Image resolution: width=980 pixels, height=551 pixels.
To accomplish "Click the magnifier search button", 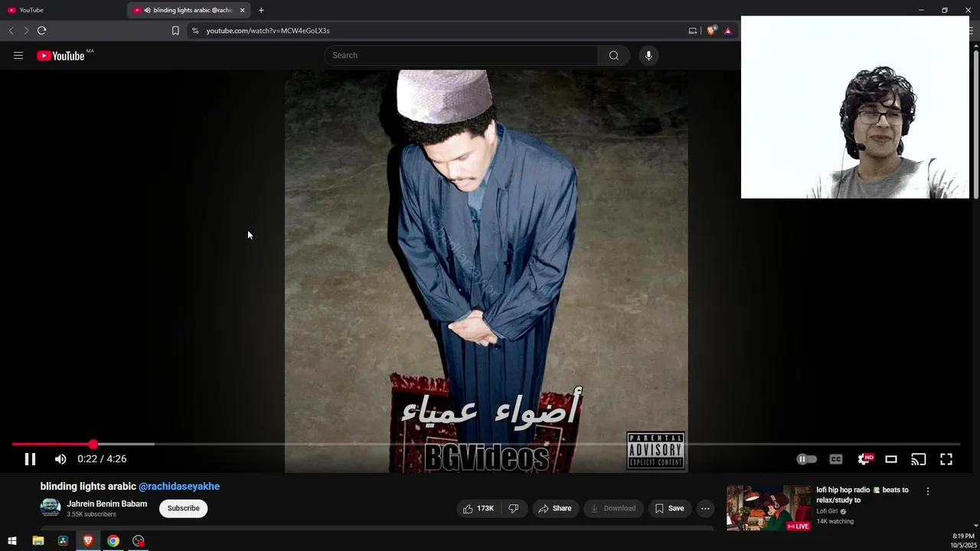I will 614,55.
